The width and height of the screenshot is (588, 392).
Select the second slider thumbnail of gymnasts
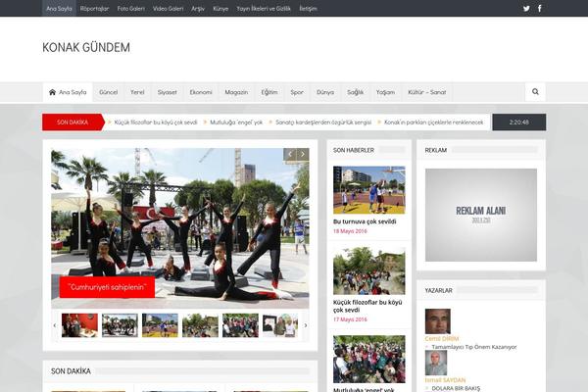pos(120,325)
